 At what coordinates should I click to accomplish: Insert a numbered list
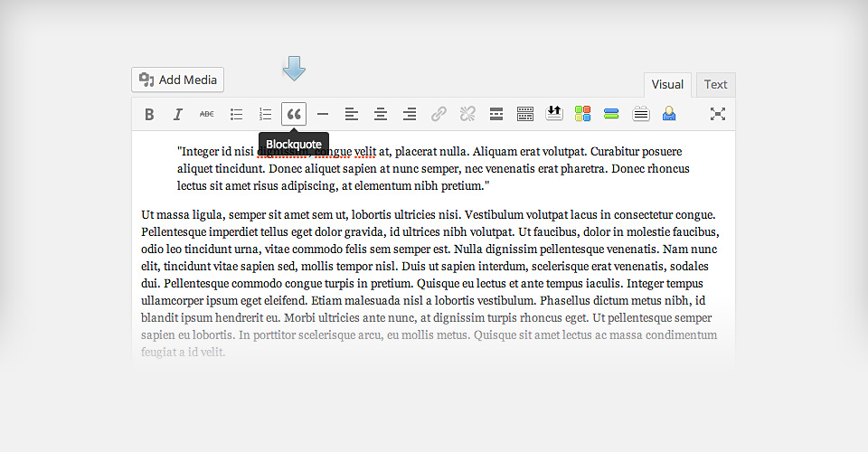pyautogui.click(x=265, y=115)
